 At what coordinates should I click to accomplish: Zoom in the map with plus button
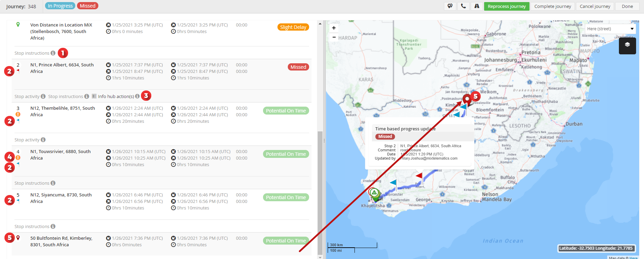pos(334,28)
